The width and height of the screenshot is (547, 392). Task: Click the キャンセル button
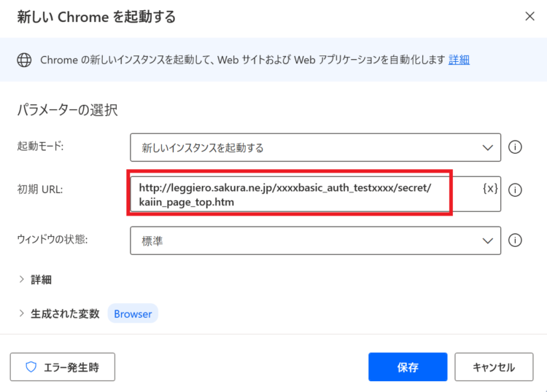494,367
